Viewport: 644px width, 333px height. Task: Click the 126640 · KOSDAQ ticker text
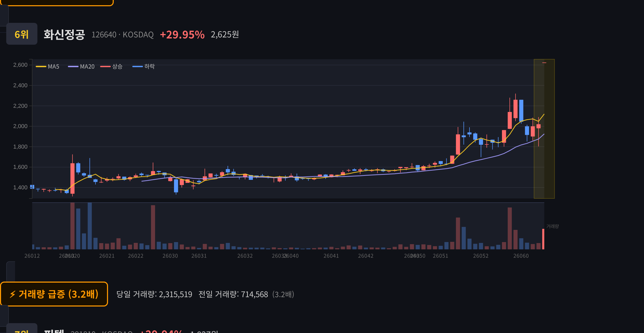click(123, 35)
